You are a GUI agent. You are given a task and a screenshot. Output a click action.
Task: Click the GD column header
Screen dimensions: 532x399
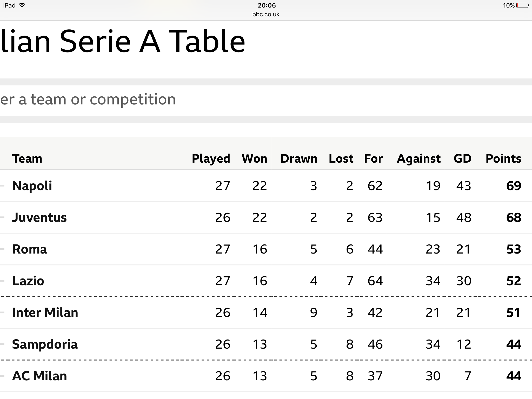point(462,158)
